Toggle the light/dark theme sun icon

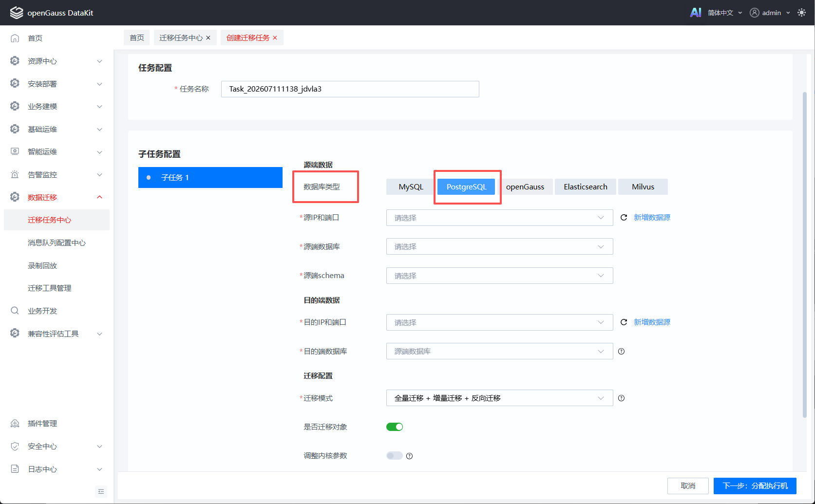click(801, 13)
